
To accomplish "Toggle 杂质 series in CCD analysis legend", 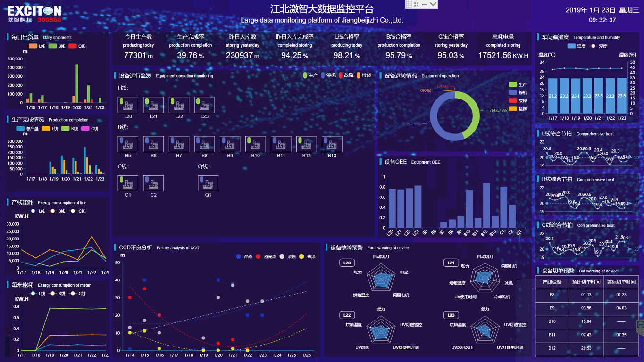I will pos(288,256).
